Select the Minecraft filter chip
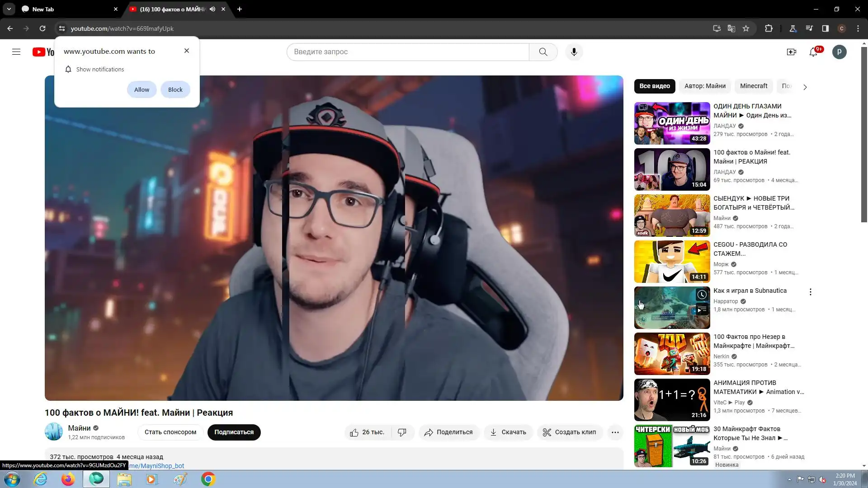Viewport: 868px width, 488px height. coord(753,86)
